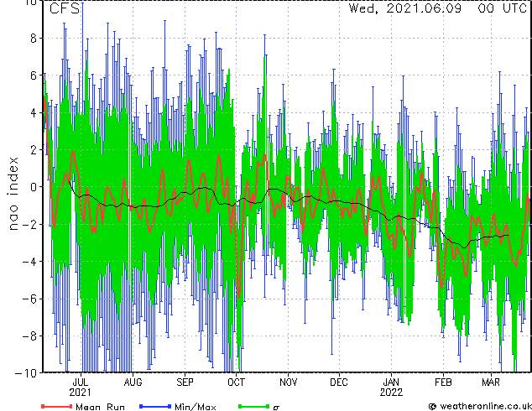
Task: Click the y-axis value -2
Action: (x=29, y=224)
